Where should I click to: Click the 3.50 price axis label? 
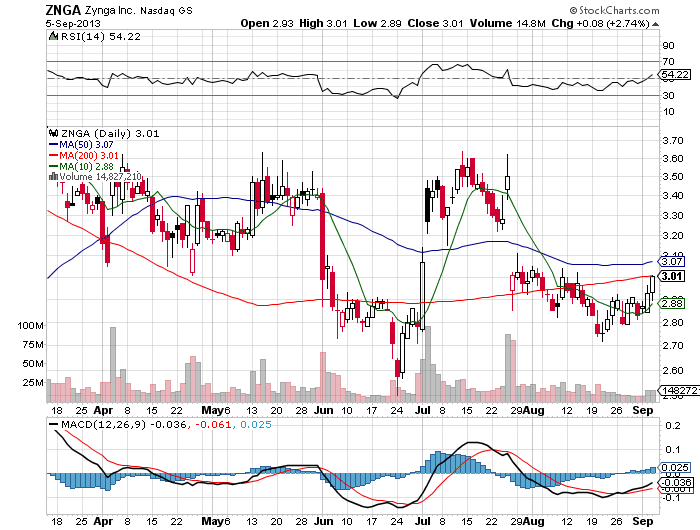click(x=672, y=176)
